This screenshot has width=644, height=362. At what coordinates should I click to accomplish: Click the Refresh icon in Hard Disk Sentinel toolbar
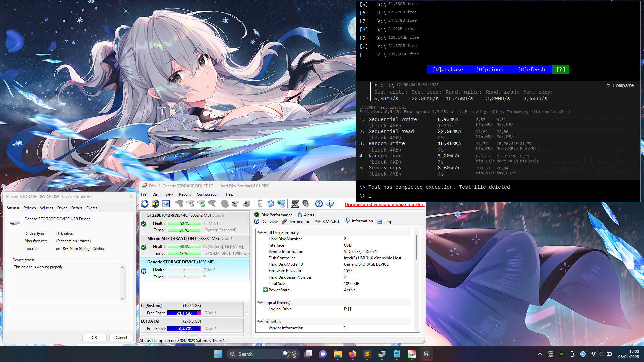145,204
